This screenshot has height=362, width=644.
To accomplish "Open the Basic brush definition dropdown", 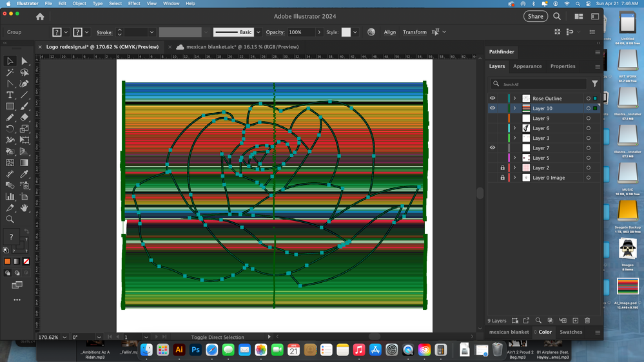I will point(259,32).
